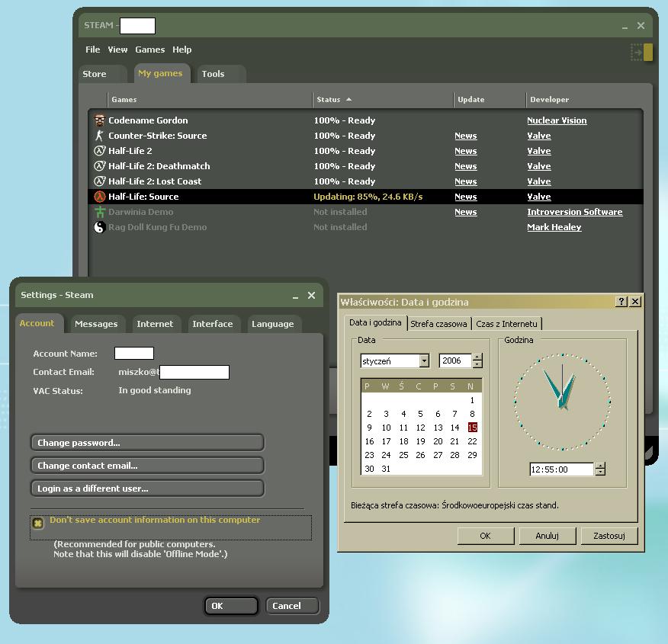Screen dimensions: 668x644
Task: Click the orange Half-Life: Source icon
Action: pos(100,197)
